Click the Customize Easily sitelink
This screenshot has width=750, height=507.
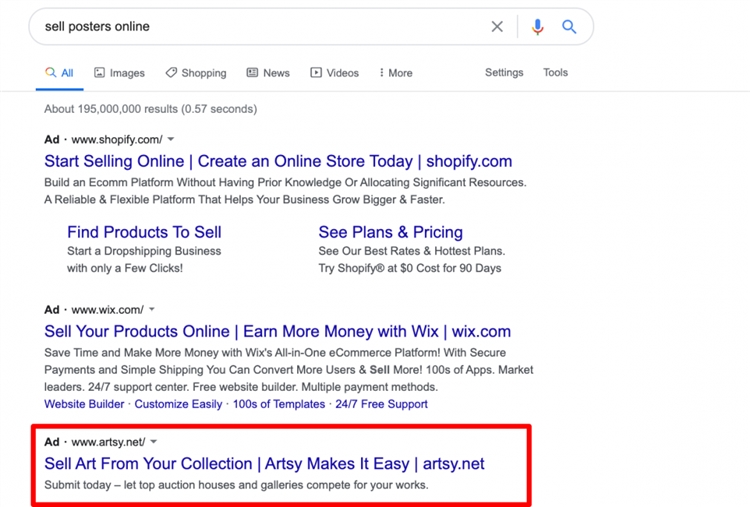(178, 404)
